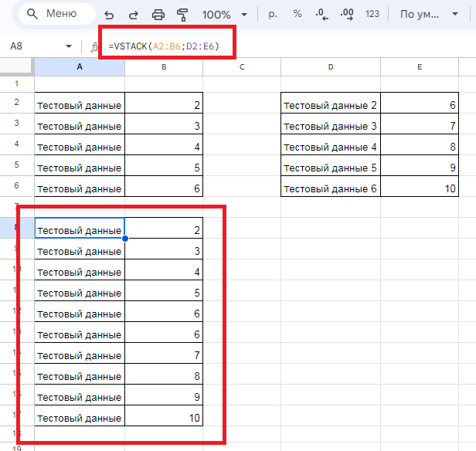Click cell 'Тестовый данные 3'
Viewport: 476px width, 451px height.
331,124
